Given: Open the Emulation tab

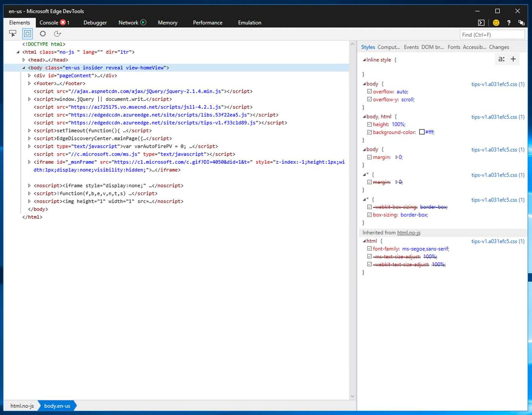Looking at the screenshot, I should point(249,22).
